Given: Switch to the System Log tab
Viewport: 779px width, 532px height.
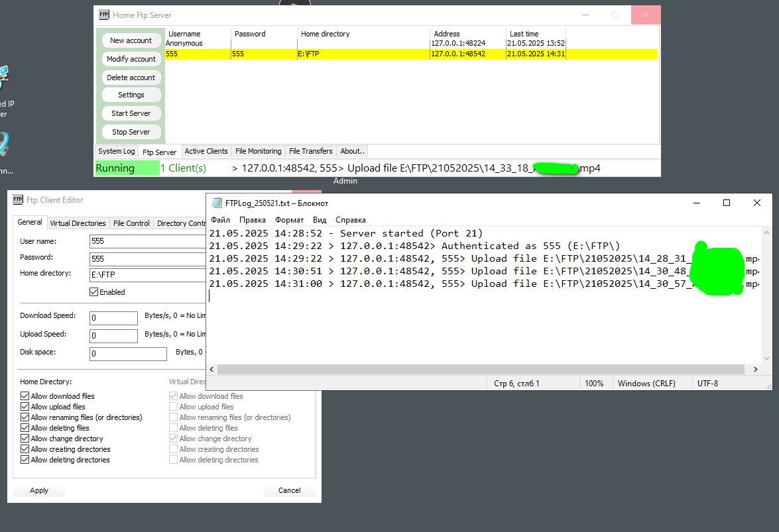Looking at the screenshot, I should (116, 151).
